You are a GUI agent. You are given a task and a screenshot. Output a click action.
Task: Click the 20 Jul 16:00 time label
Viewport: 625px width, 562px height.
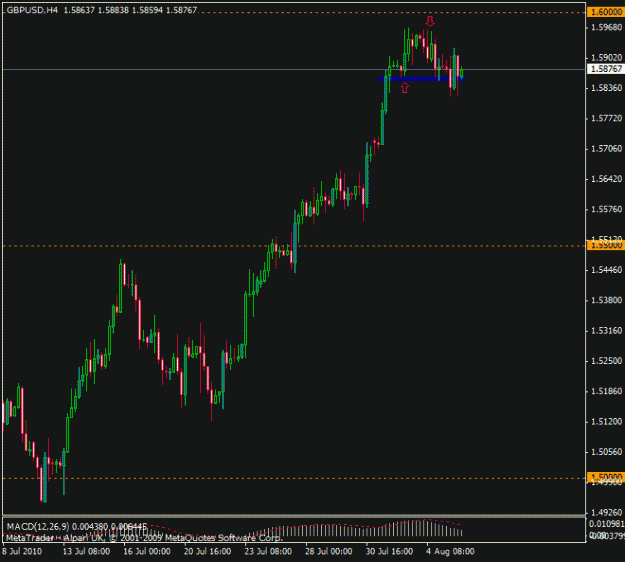pyautogui.click(x=207, y=552)
